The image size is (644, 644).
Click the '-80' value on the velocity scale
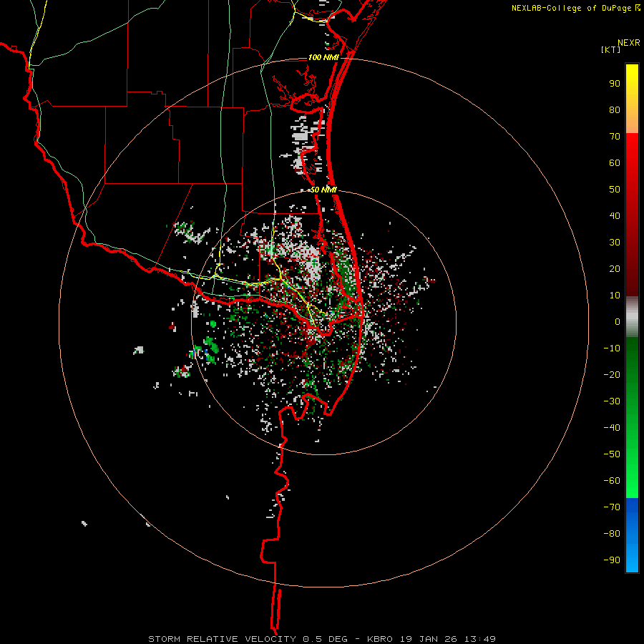point(612,534)
